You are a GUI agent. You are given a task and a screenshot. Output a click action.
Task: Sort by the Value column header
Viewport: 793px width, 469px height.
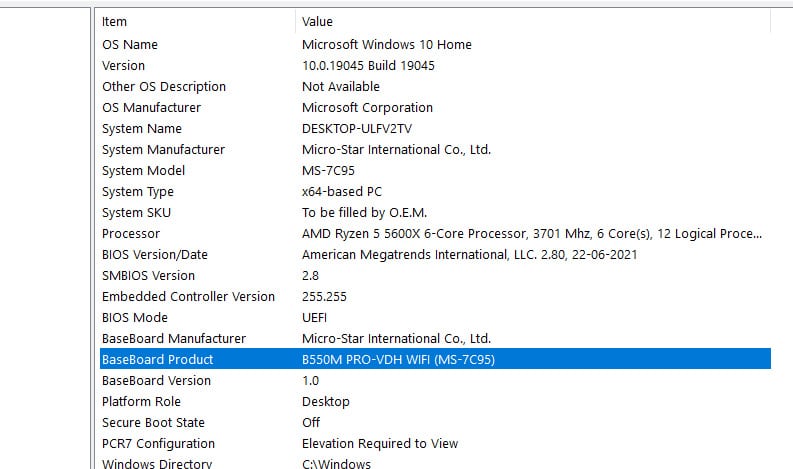point(317,21)
